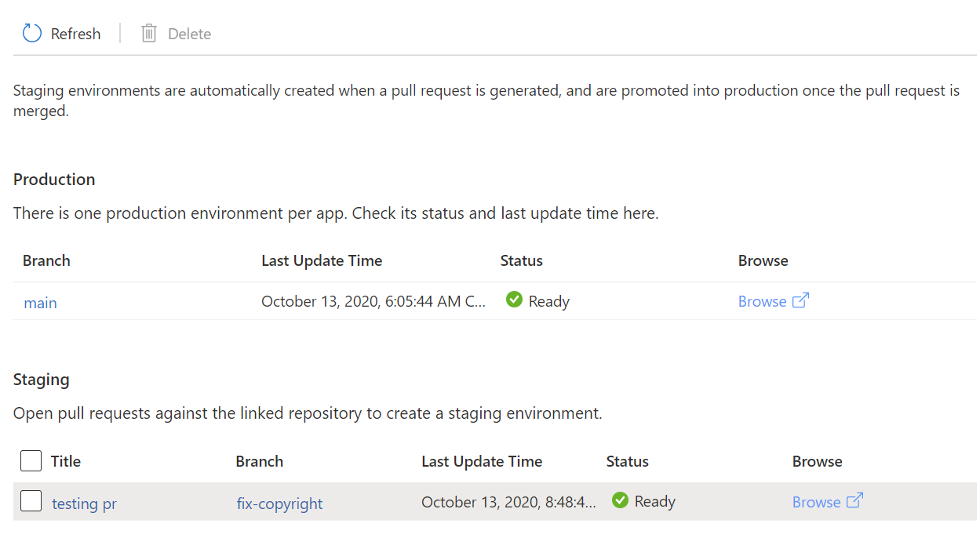The height and width of the screenshot is (549, 980).
Task: Click the green Ready checkmark in Production row
Action: pos(514,300)
